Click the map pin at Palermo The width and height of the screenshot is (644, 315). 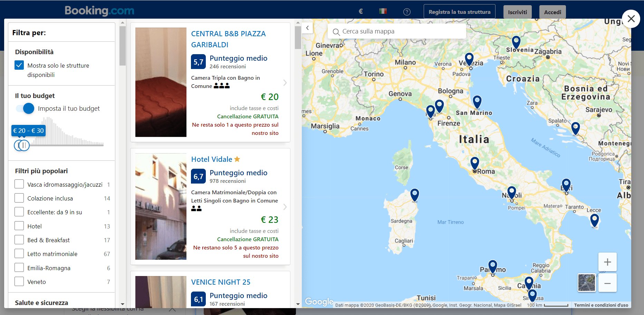pos(492,267)
